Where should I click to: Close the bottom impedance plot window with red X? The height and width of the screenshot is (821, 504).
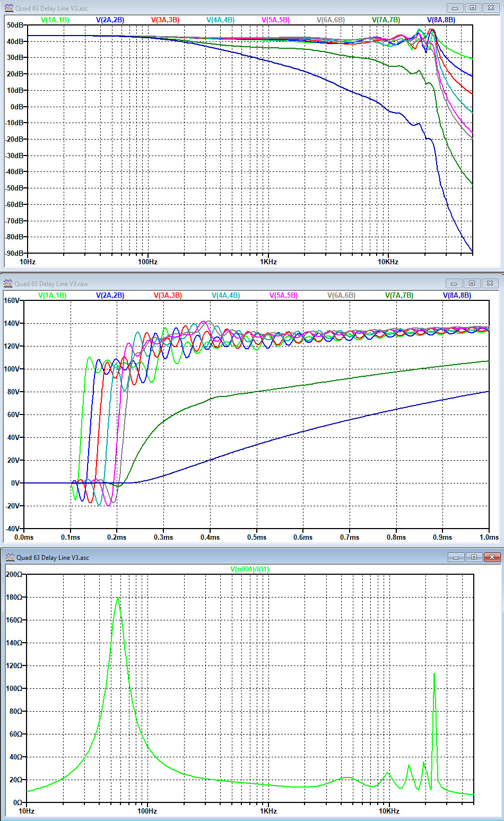(x=492, y=557)
